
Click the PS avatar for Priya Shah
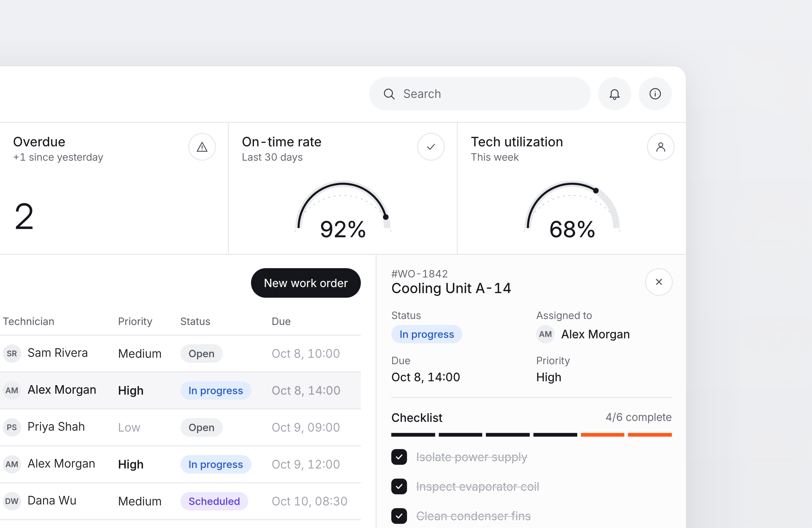click(12, 427)
